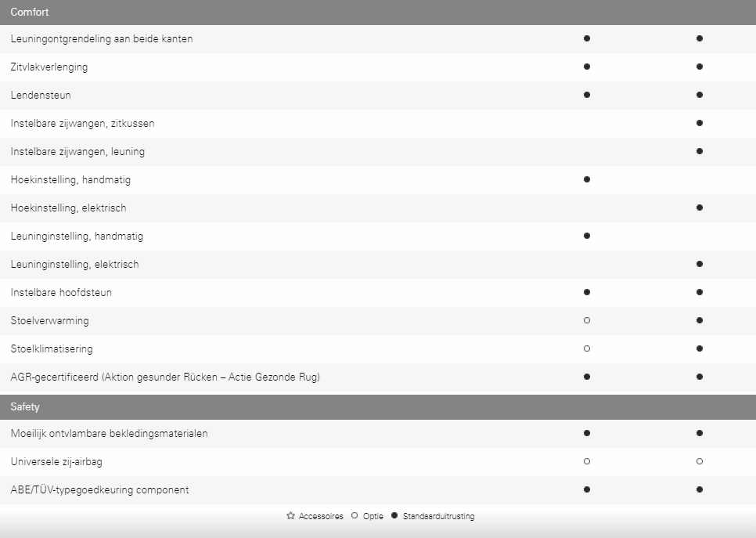
Task: Click the Moeilijk ontvlambare bekledingsmaterialen label
Action: (x=110, y=433)
